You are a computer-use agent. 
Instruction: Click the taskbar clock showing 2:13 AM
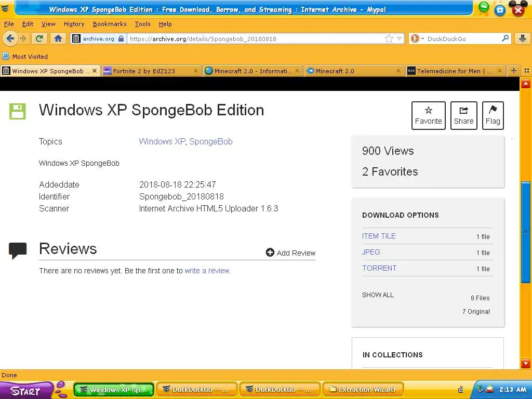click(512, 390)
